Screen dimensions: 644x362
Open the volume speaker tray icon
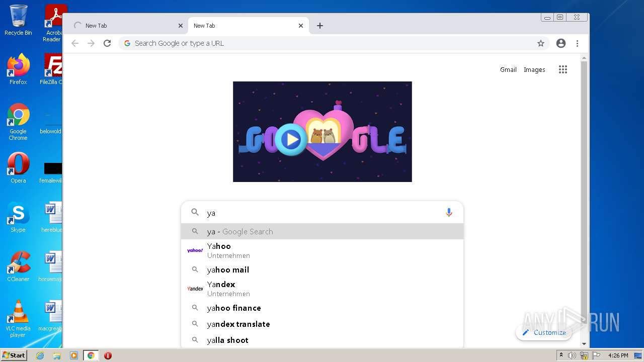point(572,355)
